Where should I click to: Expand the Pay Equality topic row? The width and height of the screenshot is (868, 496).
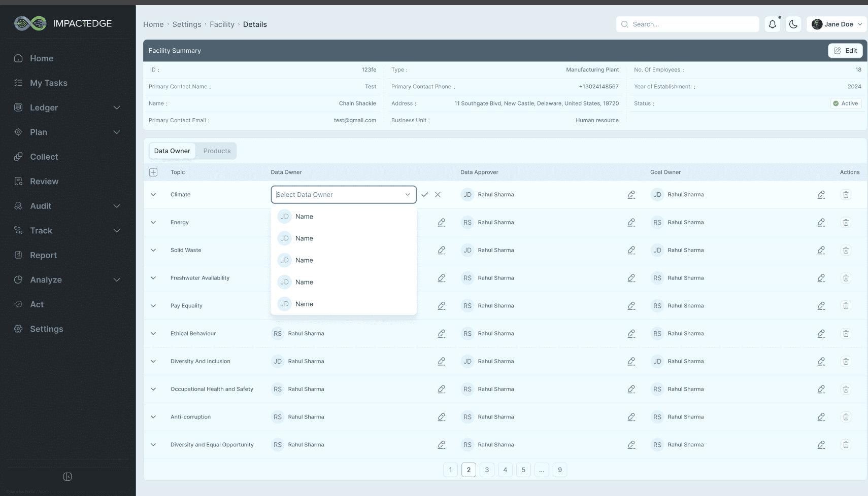point(153,306)
